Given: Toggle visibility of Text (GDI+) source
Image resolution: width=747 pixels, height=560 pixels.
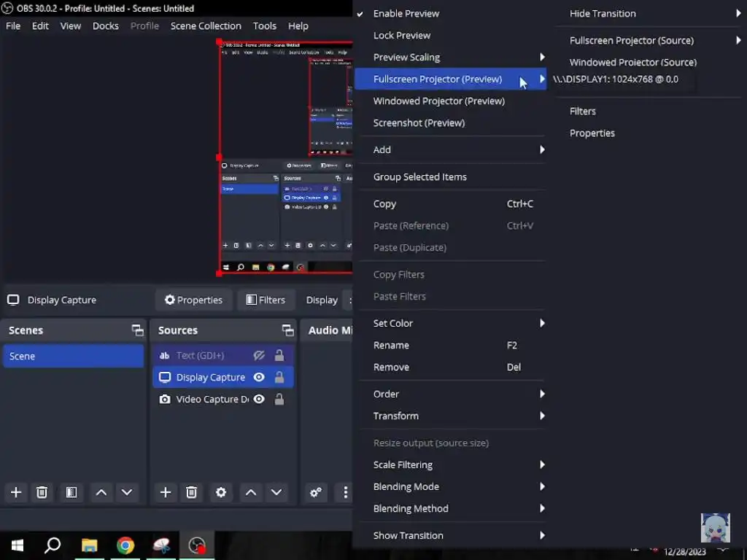Looking at the screenshot, I should 259,355.
